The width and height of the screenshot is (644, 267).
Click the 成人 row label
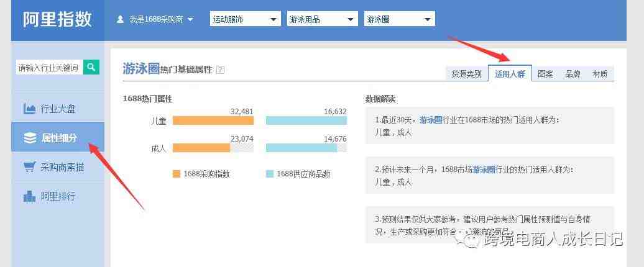(x=159, y=148)
